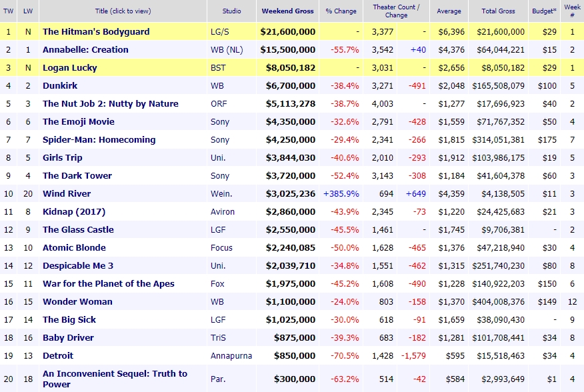Click the $595 average value
The width and height of the screenshot is (584, 392).
pyautogui.click(x=455, y=356)
